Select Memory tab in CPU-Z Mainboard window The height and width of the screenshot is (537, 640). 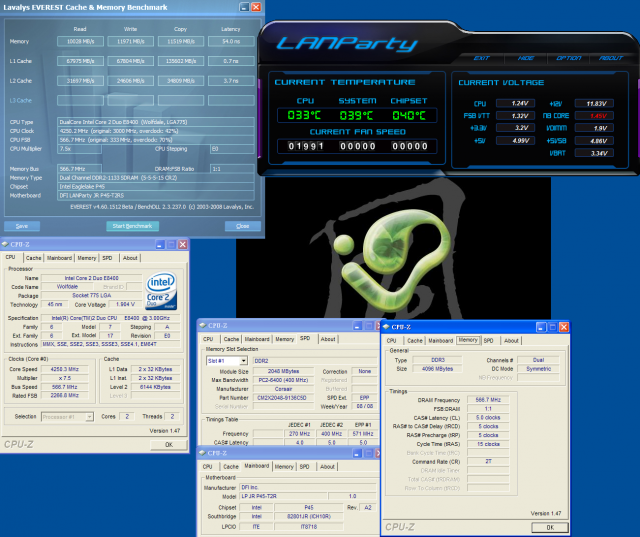pos(284,466)
